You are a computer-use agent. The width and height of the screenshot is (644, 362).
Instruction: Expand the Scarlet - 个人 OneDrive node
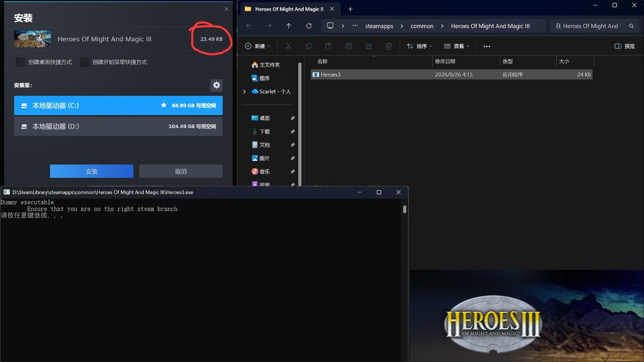click(x=244, y=92)
